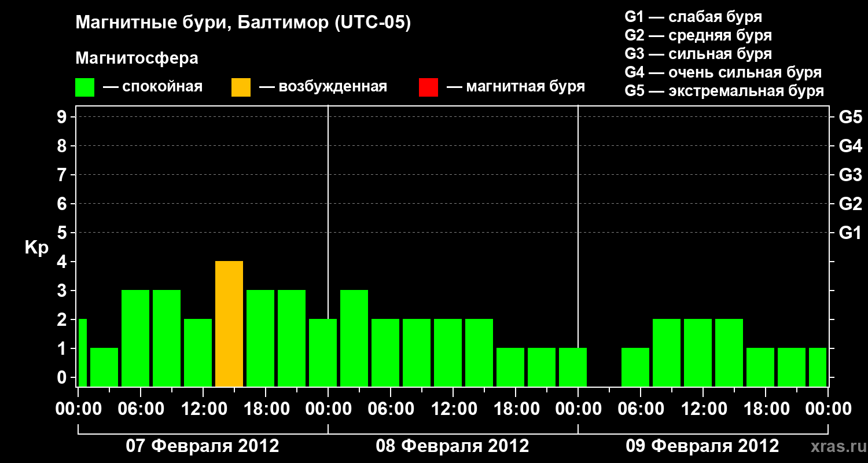Click the 18:00 time label on 09 Февраля
This screenshot has height=463, width=868.
(766, 409)
